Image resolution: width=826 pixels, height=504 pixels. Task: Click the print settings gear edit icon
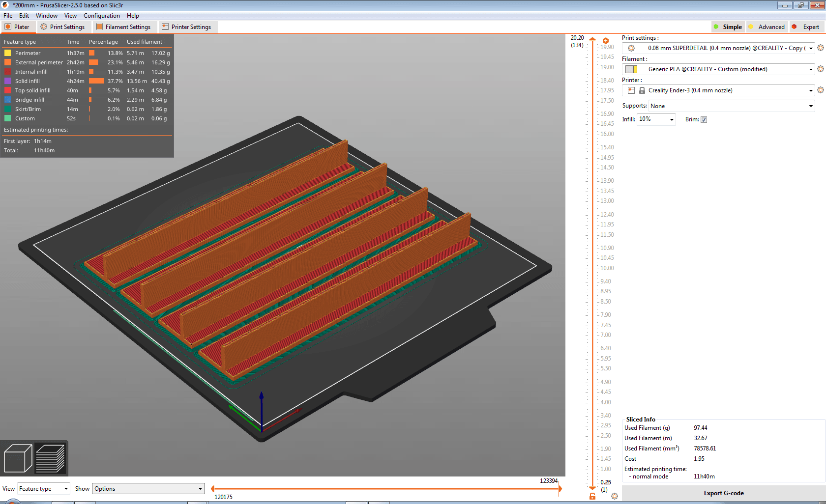[x=820, y=48]
